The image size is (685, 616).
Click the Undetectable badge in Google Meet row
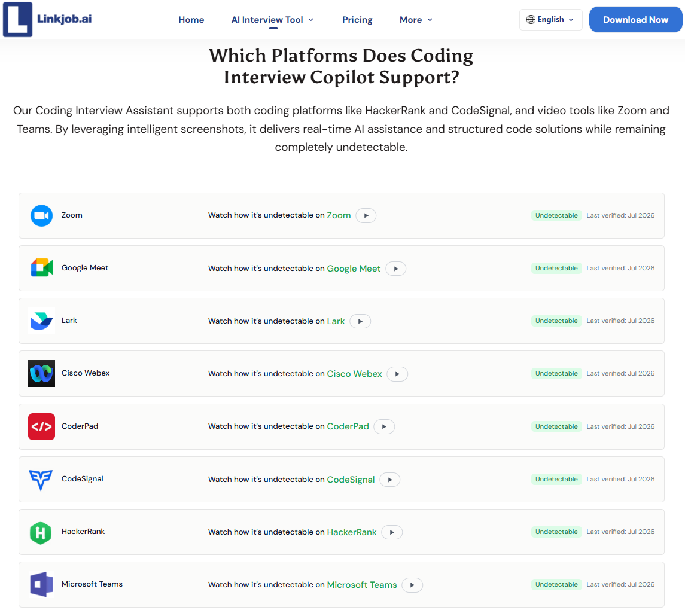click(x=556, y=268)
